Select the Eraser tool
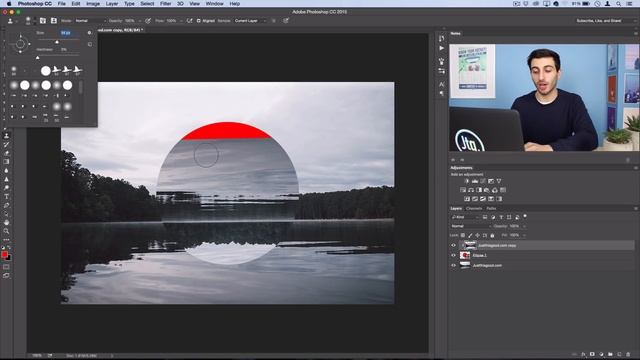640x360 pixels. 6,153
